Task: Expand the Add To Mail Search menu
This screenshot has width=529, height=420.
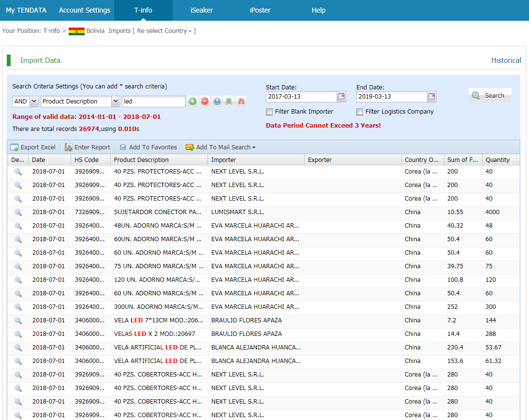Action: coord(220,147)
